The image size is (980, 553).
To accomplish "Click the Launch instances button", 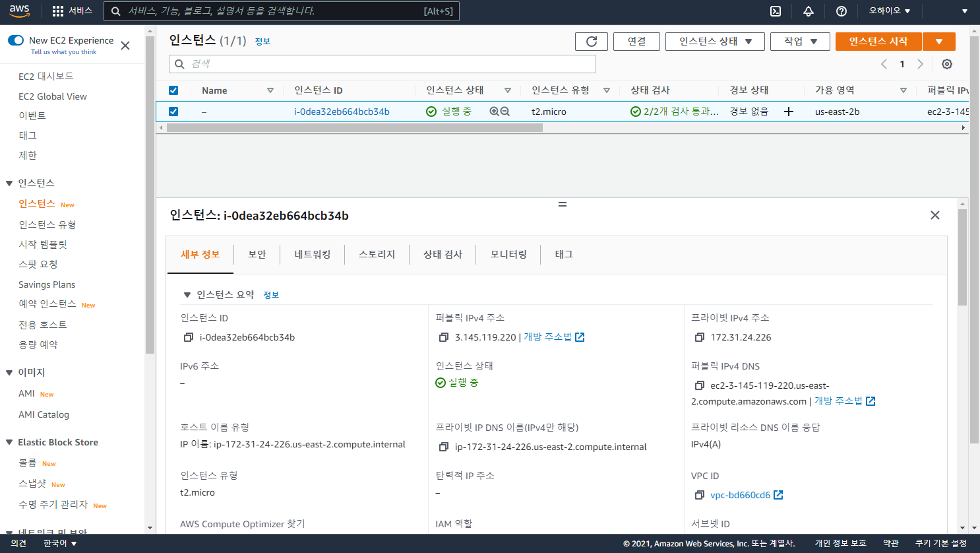I will click(878, 42).
